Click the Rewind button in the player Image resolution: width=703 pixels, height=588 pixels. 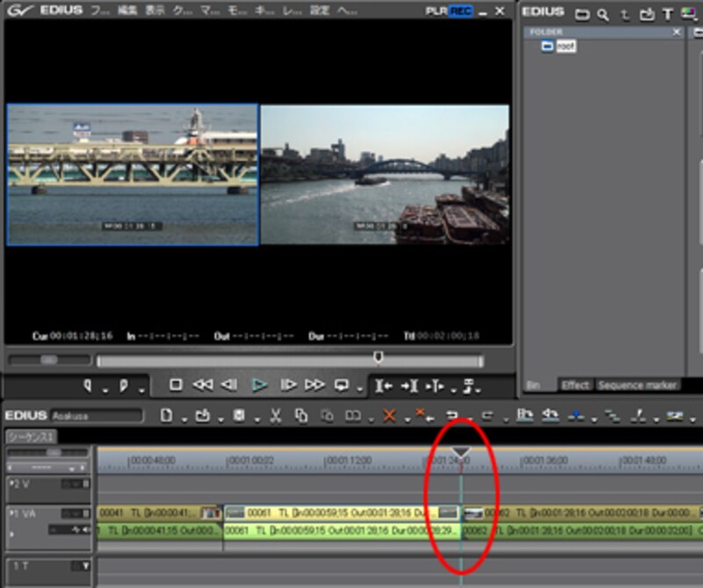(202, 385)
